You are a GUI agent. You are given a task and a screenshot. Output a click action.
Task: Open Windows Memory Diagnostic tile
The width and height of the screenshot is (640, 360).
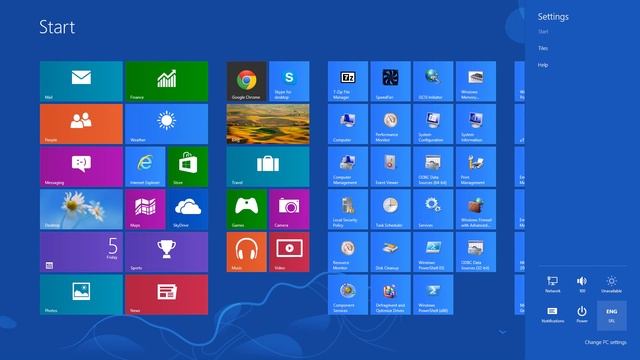[x=476, y=81]
